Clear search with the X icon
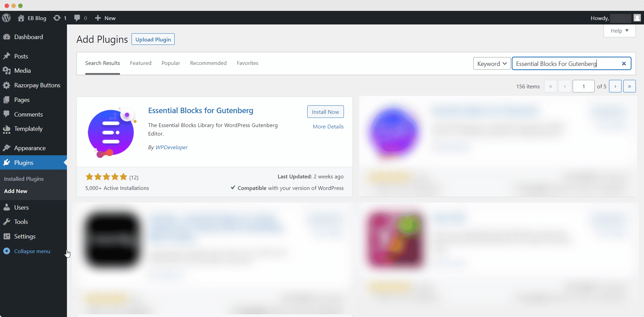The height and width of the screenshot is (317, 644). click(624, 64)
